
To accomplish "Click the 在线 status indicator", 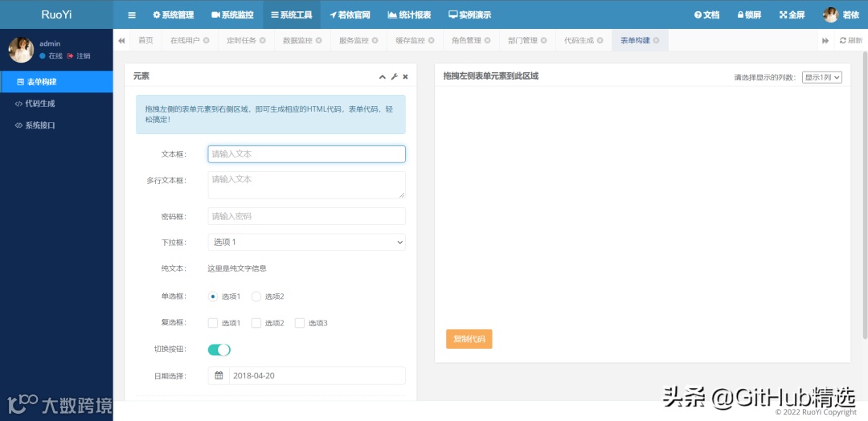I will [51, 56].
